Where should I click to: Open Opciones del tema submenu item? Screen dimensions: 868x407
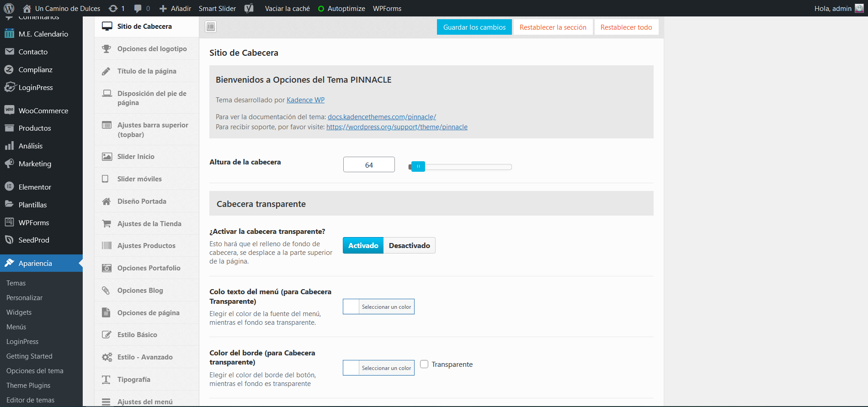(x=35, y=370)
